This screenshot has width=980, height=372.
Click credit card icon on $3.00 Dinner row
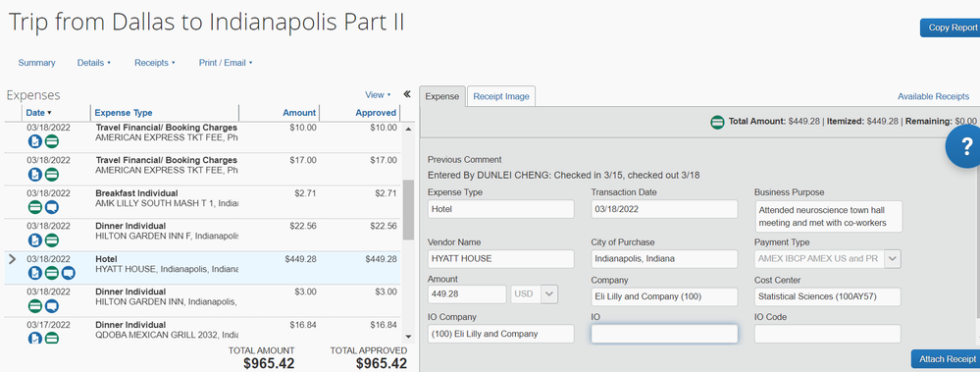coord(35,305)
